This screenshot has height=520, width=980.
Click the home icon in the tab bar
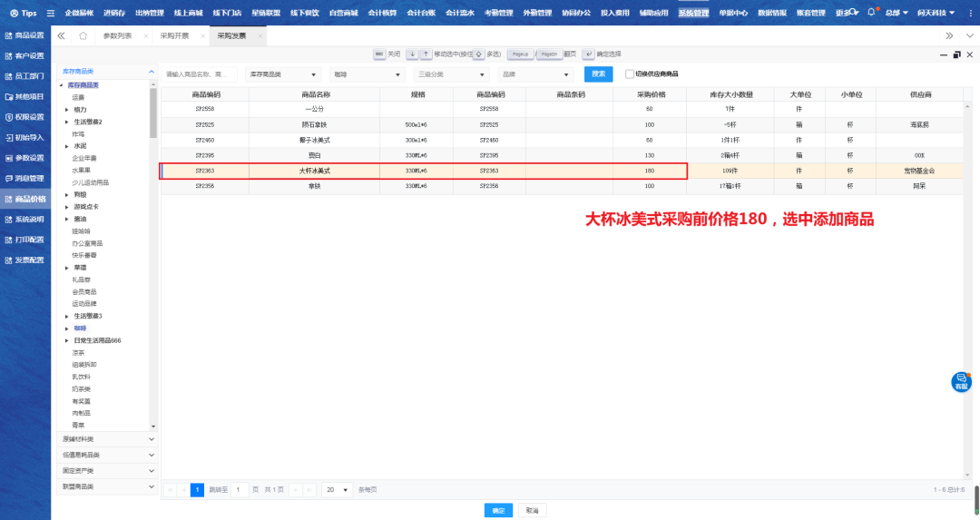[x=83, y=35]
